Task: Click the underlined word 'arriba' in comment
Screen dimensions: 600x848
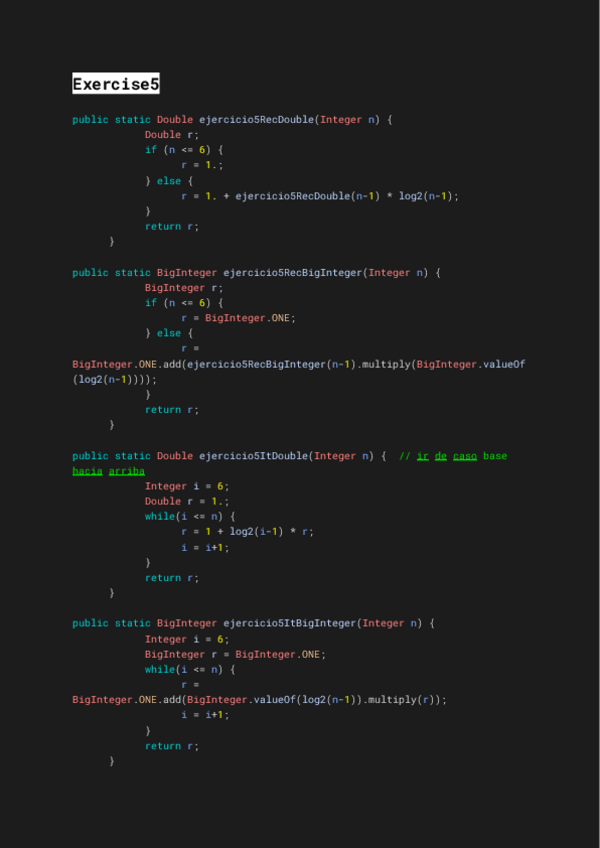Action: click(x=127, y=471)
